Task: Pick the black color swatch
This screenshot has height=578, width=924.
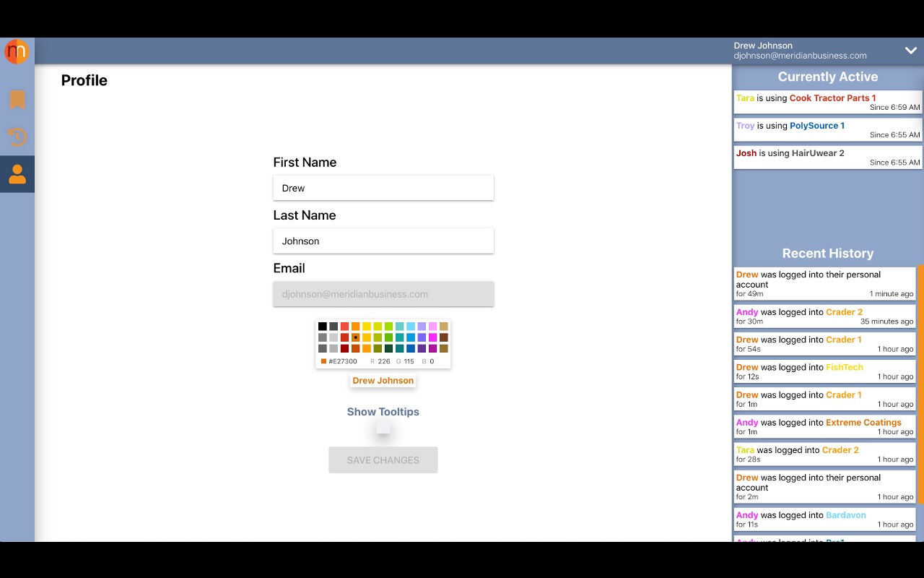Action: click(323, 327)
